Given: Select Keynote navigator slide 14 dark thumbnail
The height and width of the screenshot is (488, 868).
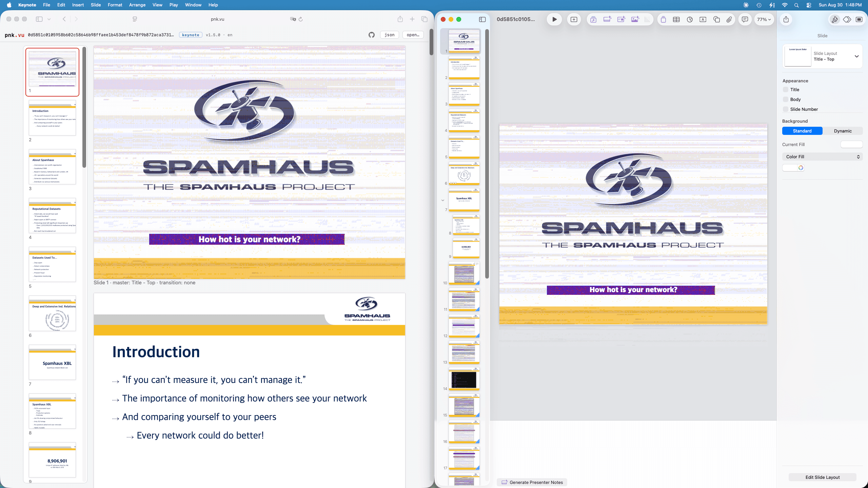Looking at the screenshot, I should pyautogui.click(x=464, y=380).
